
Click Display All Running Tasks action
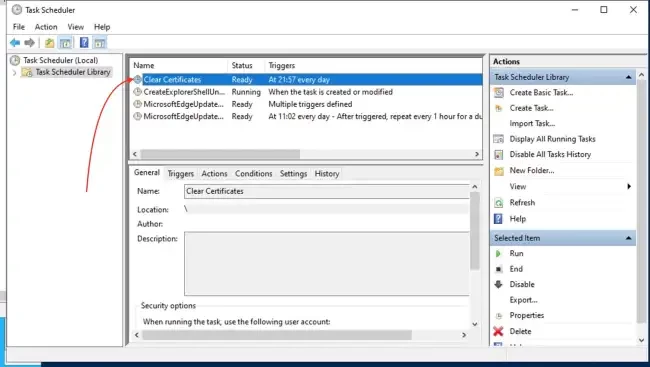[x=552, y=139]
